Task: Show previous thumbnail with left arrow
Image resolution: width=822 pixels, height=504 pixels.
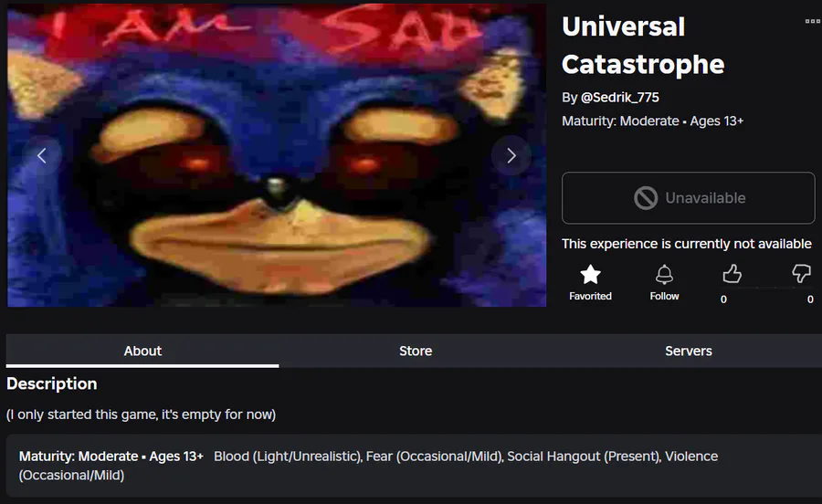Action: (x=42, y=155)
